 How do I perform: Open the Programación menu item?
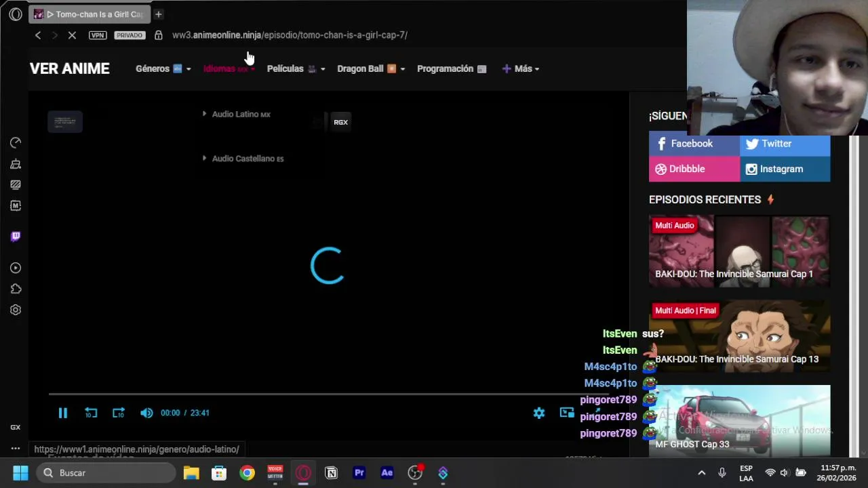(x=452, y=68)
